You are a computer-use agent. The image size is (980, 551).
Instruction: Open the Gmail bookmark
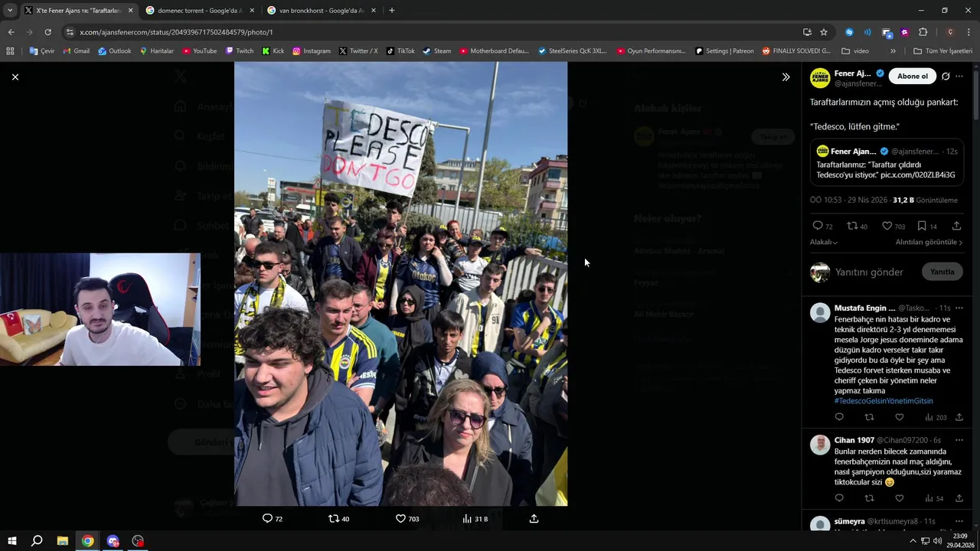[76, 51]
